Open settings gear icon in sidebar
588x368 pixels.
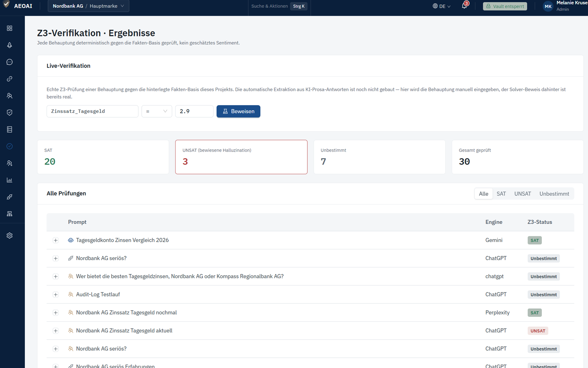point(9,236)
